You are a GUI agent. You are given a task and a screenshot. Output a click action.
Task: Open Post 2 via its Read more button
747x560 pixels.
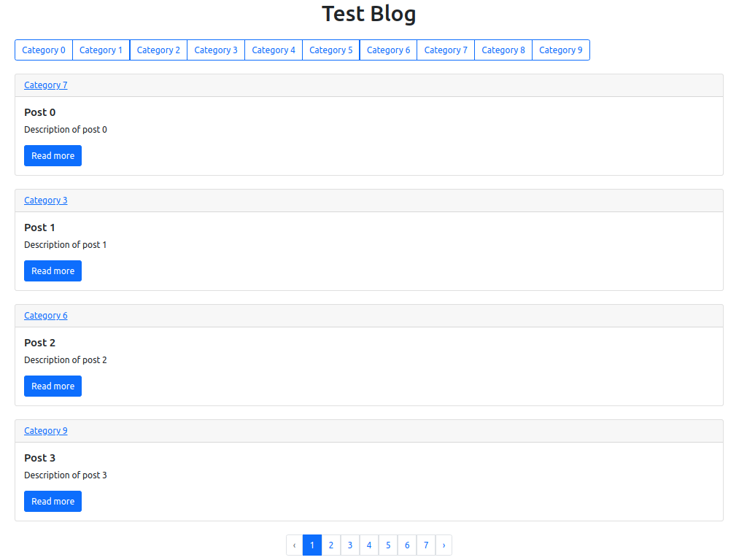53,386
